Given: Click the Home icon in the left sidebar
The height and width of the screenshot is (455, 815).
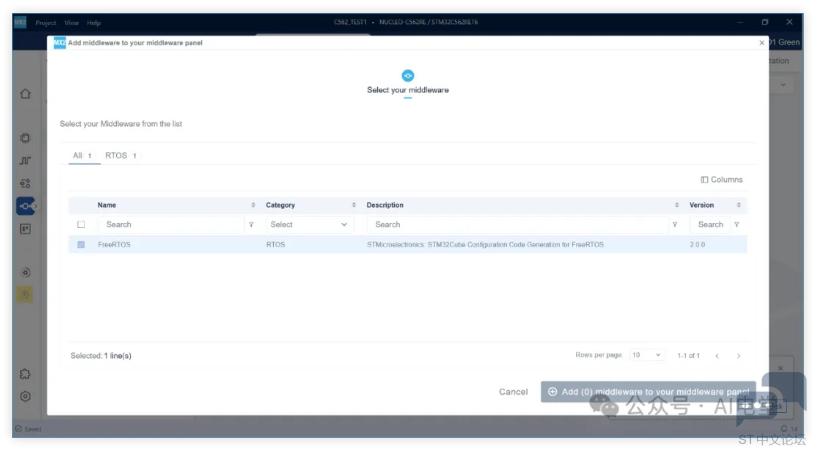Looking at the screenshot, I should coord(25,94).
